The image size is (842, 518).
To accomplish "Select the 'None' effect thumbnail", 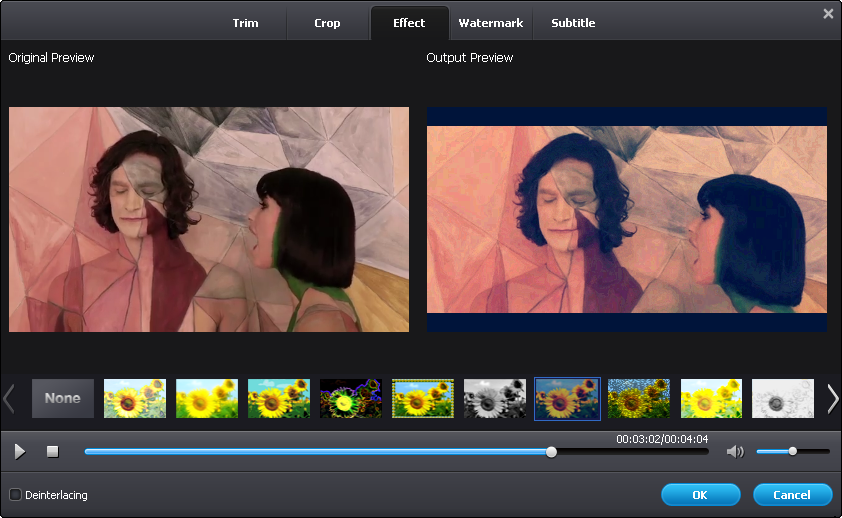I will point(63,398).
